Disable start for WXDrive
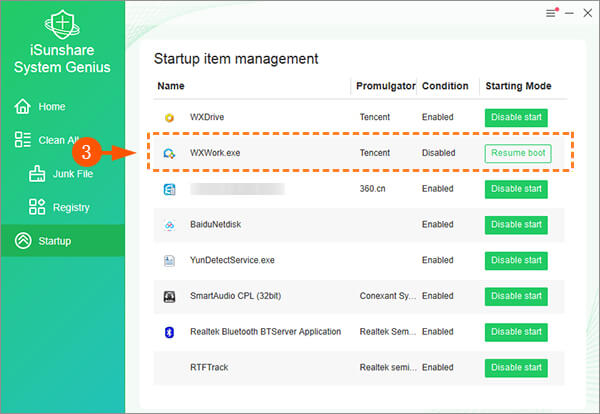Screen dimensions: 600x414 pyautogui.click(x=516, y=118)
